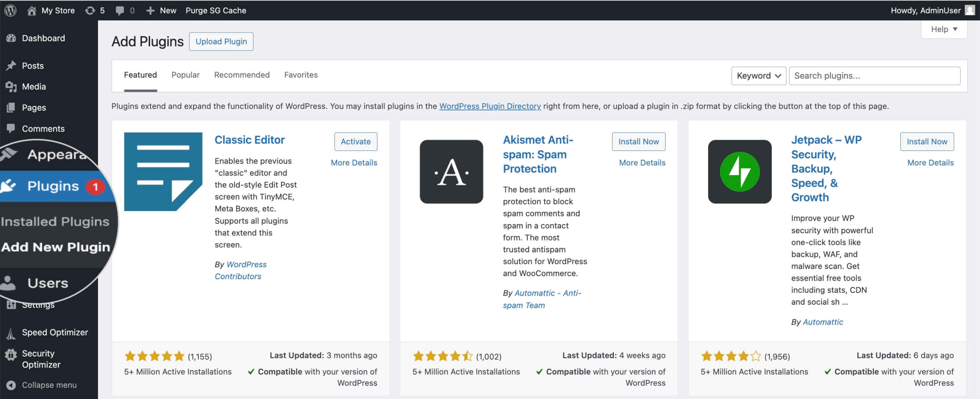The image size is (980, 399).
Task: Expand the Help panel dropdown
Action: coord(944,29)
